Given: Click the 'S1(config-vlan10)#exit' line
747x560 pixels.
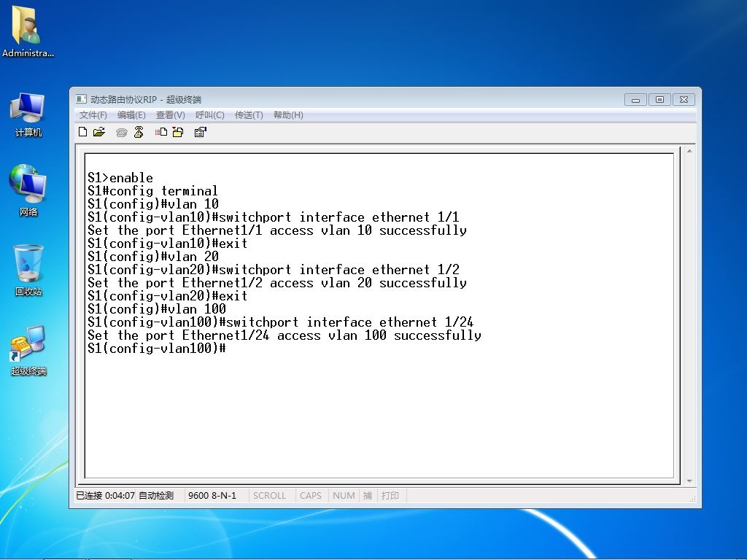Looking at the screenshot, I should [x=167, y=244].
